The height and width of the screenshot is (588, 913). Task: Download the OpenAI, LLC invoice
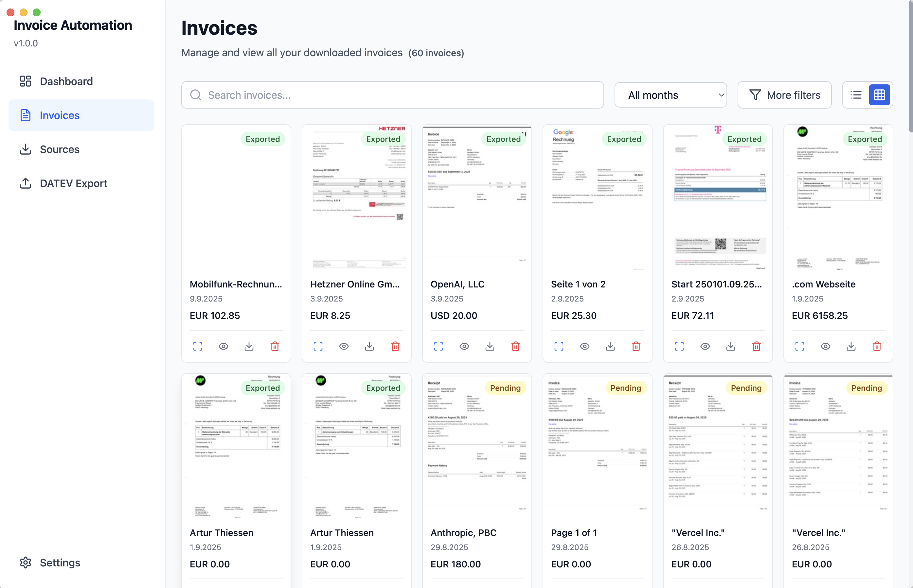pos(490,346)
